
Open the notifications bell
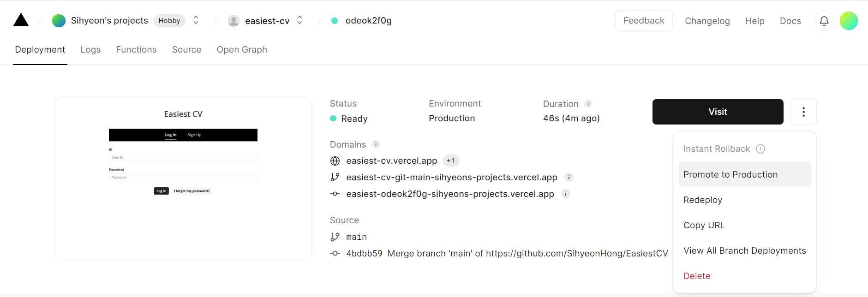(824, 21)
